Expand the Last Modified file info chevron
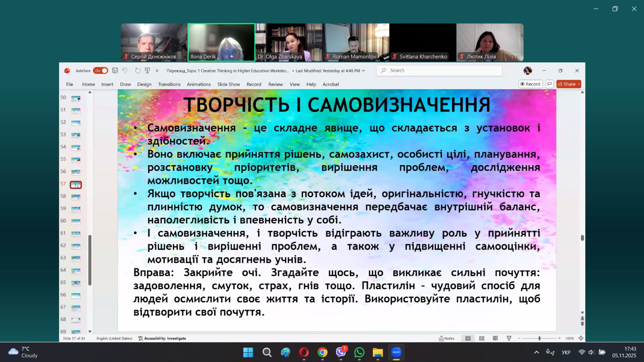Image resolution: width=644 pixels, height=362 pixels. [363, 71]
